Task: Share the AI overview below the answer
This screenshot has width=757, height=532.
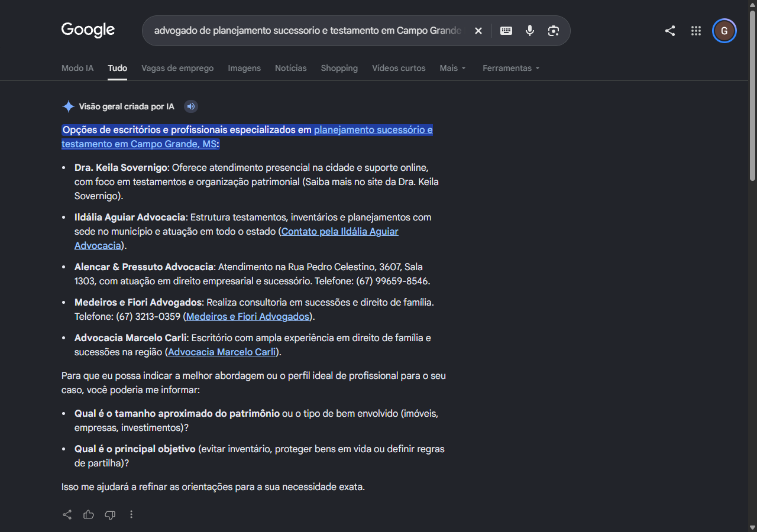Action: point(67,514)
